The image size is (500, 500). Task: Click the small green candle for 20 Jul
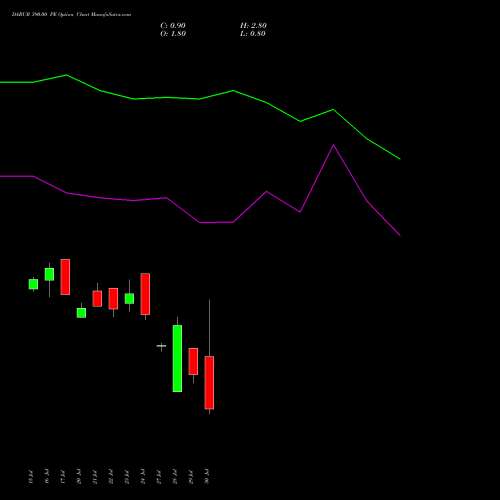click(x=81, y=313)
